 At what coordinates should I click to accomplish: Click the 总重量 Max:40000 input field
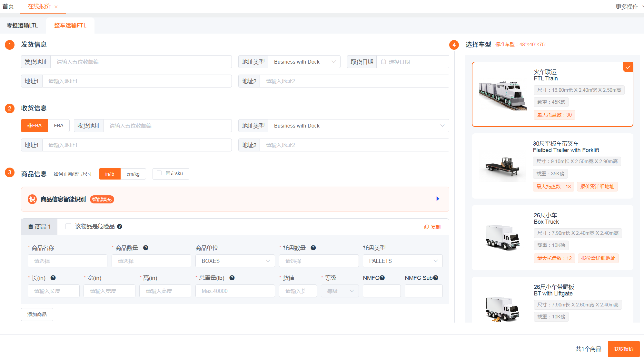(x=235, y=291)
